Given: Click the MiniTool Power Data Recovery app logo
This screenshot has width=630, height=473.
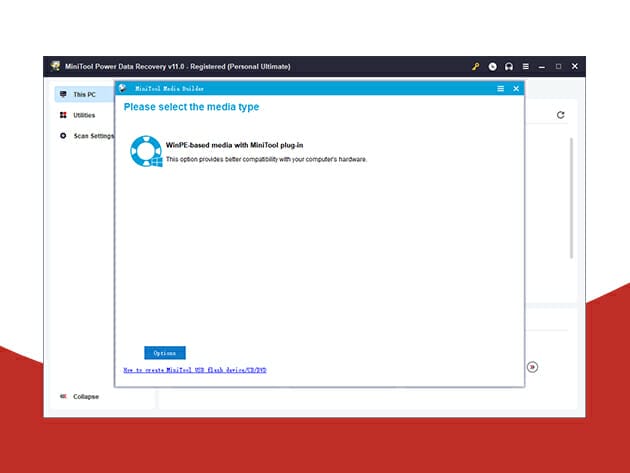Looking at the screenshot, I should [56, 67].
